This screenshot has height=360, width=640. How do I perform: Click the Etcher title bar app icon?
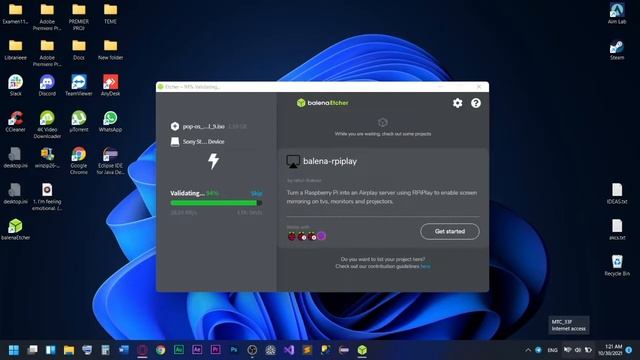point(161,87)
